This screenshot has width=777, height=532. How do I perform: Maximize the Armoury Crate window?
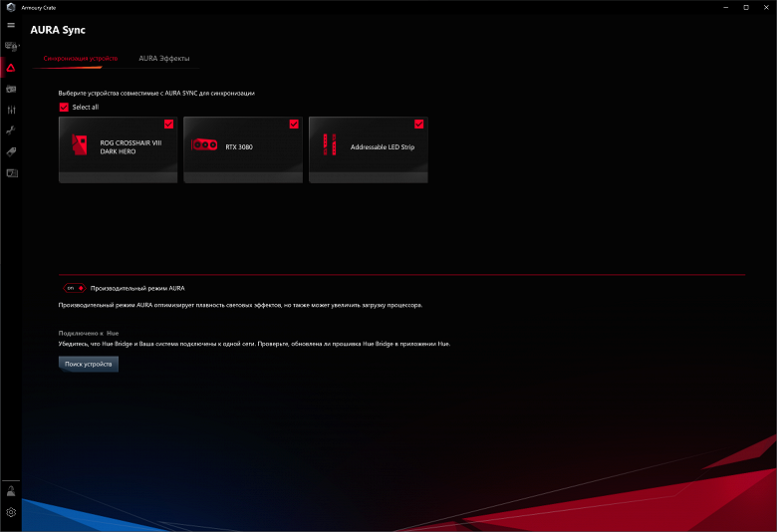pyautogui.click(x=746, y=7)
